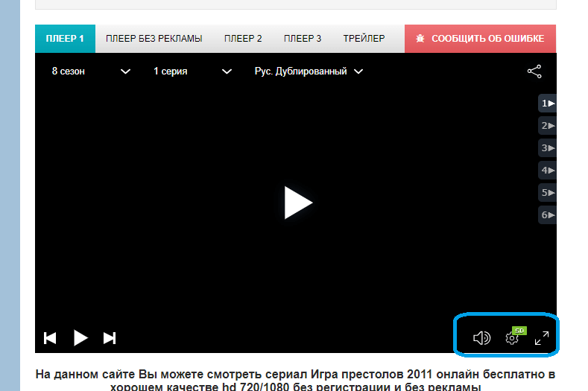Switch to the ПЛЕЕР 2 tab
The height and width of the screenshot is (391, 588).
click(243, 39)
